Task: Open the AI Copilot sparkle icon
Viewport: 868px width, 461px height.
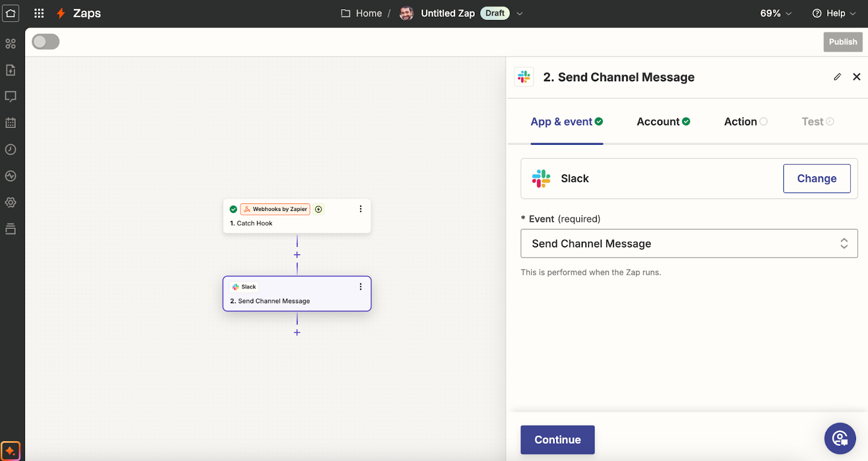Action: 11,451
